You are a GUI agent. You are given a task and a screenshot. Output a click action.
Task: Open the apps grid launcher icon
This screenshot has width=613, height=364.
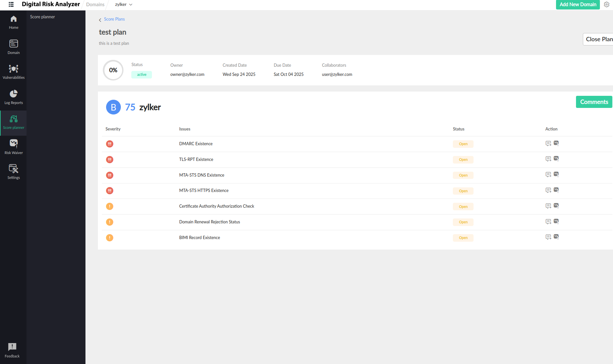tap(11, 5)
